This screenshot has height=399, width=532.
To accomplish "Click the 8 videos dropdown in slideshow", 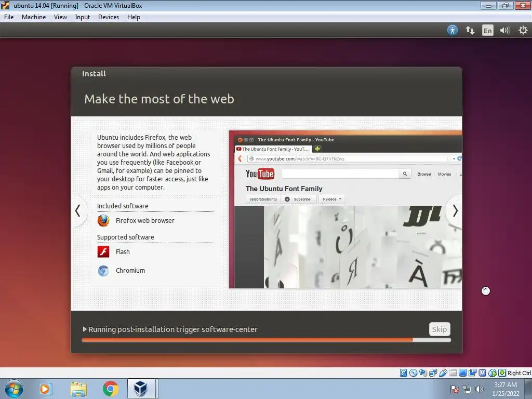I will (331, 199).
